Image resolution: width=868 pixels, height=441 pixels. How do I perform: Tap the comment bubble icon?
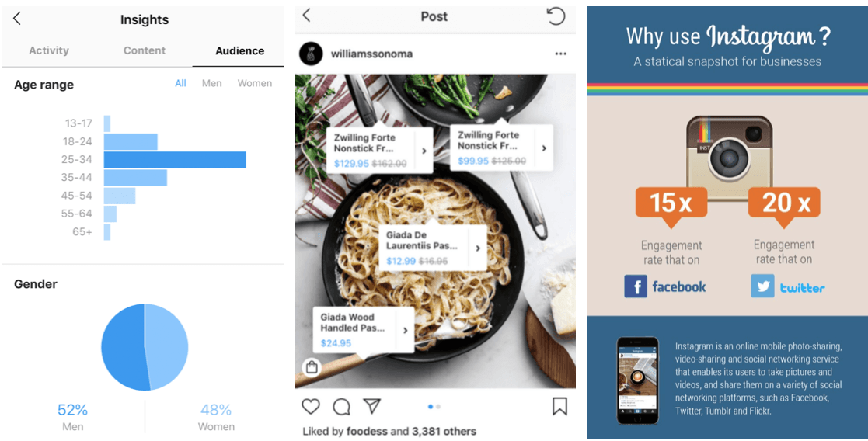click(342, 407)
